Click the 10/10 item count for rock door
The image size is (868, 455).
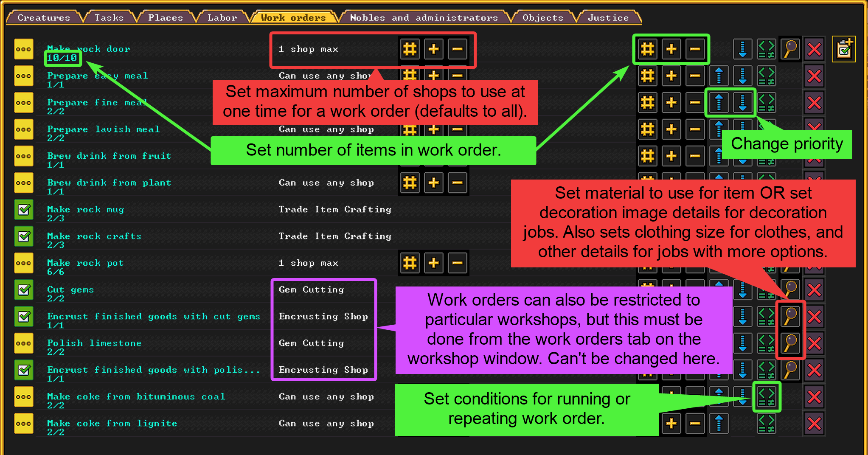tap(62, 58)
